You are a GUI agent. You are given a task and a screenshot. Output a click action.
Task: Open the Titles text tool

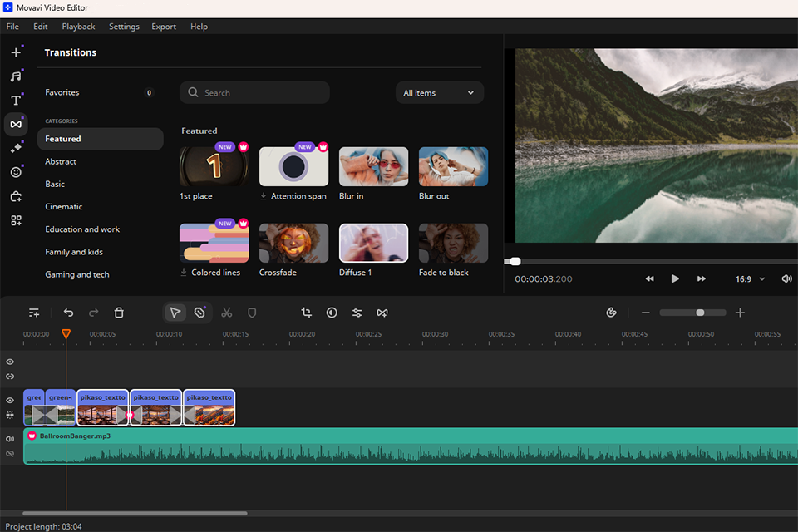coord(16,101)
